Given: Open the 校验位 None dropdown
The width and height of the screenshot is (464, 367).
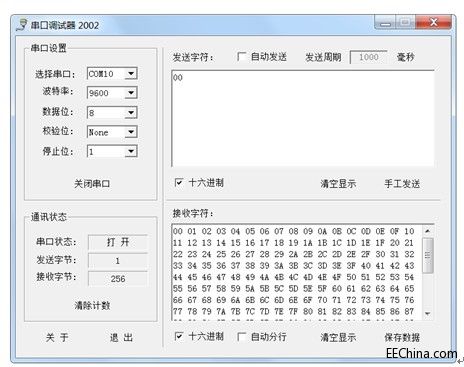Looking at the screenshot, I should coord(131,132).
